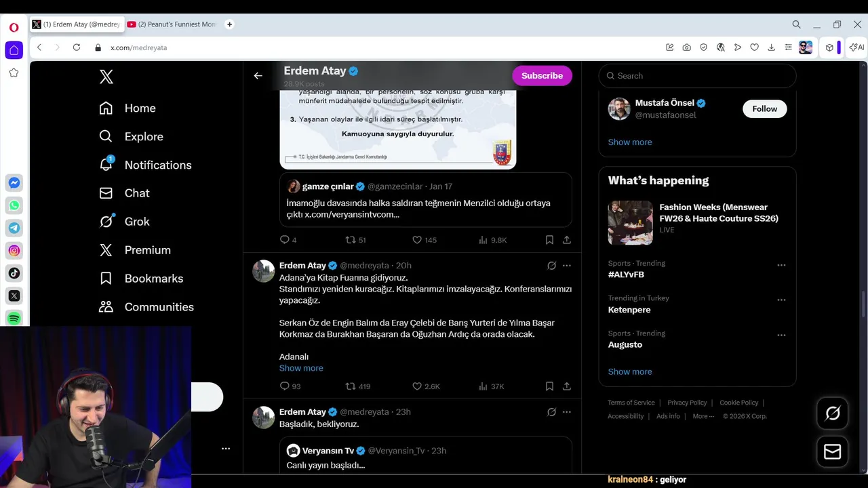Go to Home in X navigation

127,108
